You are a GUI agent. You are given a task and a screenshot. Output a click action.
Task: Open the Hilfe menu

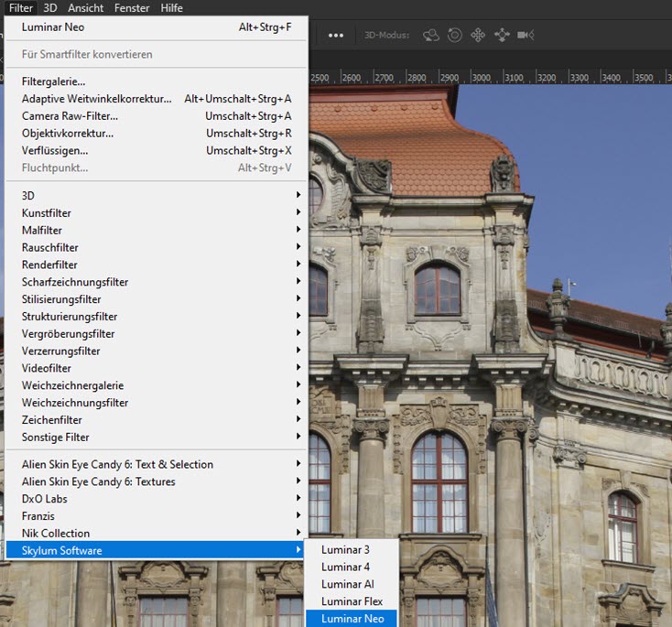click(171, 7)
